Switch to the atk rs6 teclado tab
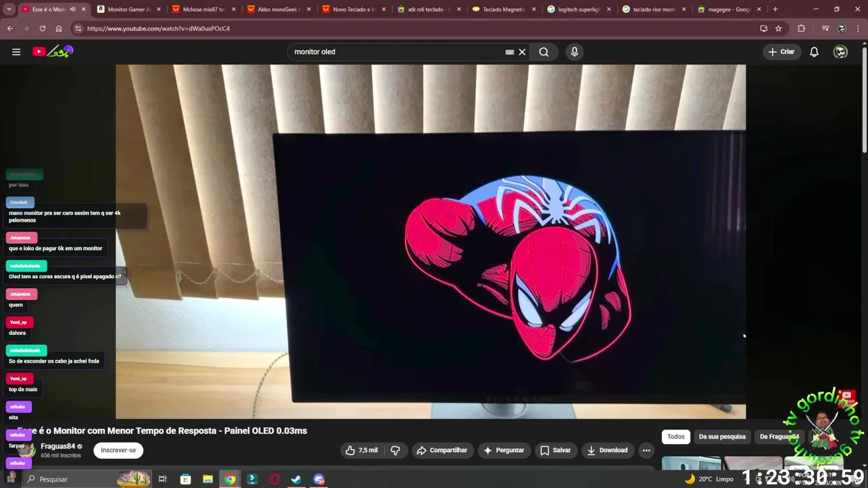868x488 pixels. pyautogui.click(x=429, y=9)
